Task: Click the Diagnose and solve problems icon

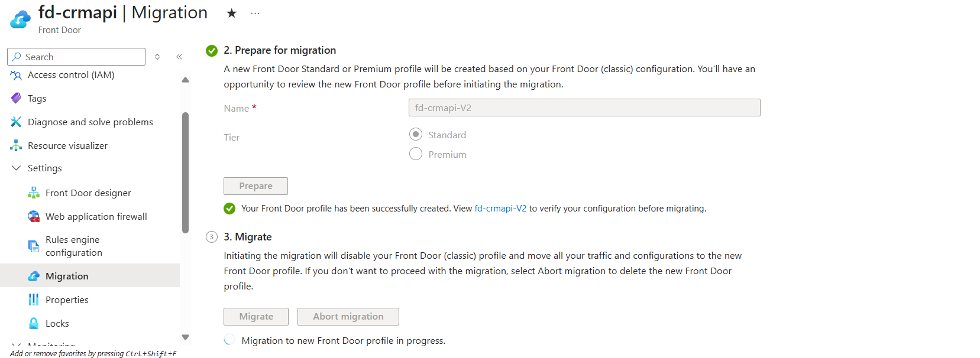Action: [x=16, y=122]
